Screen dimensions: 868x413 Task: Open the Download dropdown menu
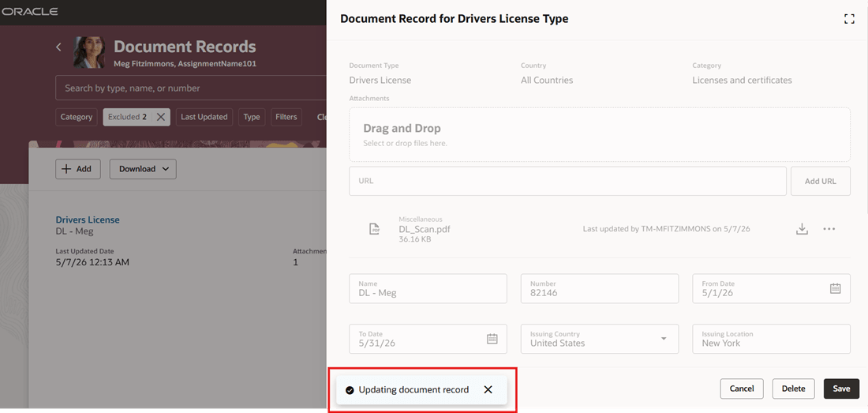tap(143, 169)
